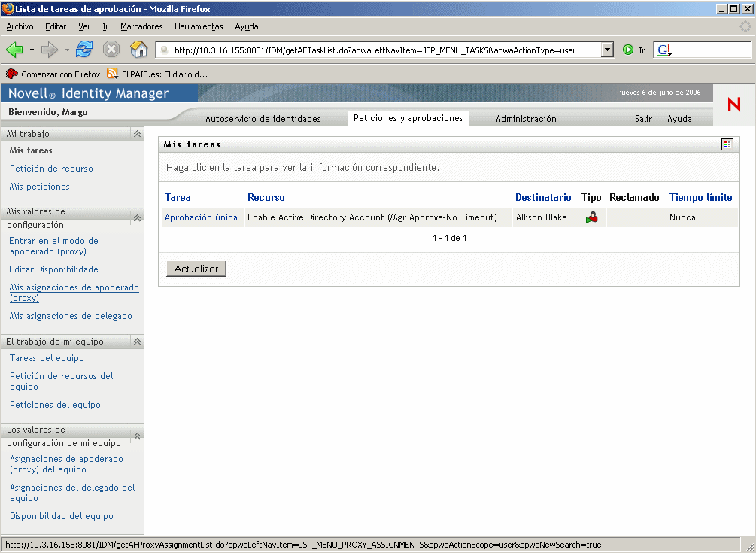Click the red Novell N logo

pos(734,104)
